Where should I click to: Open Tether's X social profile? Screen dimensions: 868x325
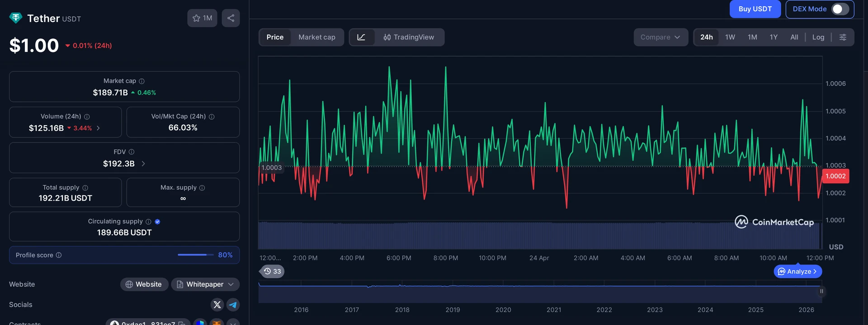[x=217, y=305]
